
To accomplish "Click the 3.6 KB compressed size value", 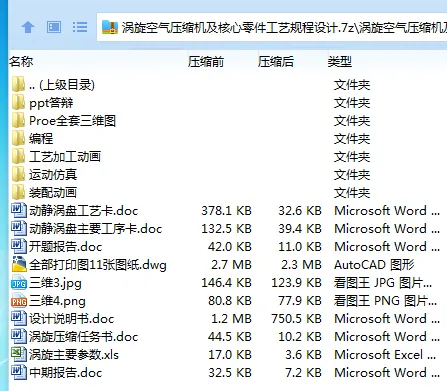I will (303, 355).
